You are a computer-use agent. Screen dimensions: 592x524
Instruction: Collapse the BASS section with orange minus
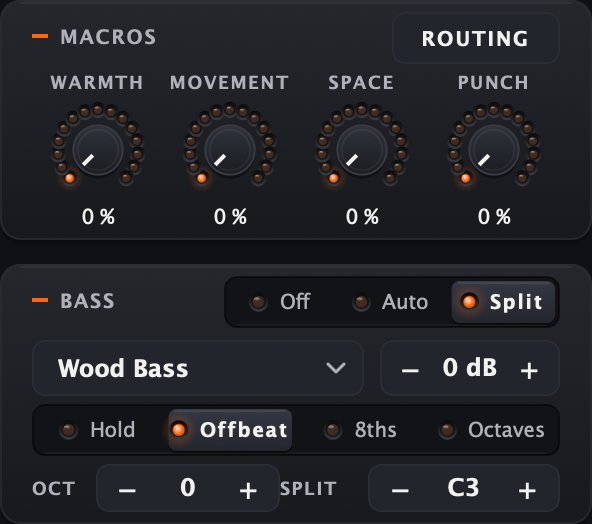40,300
